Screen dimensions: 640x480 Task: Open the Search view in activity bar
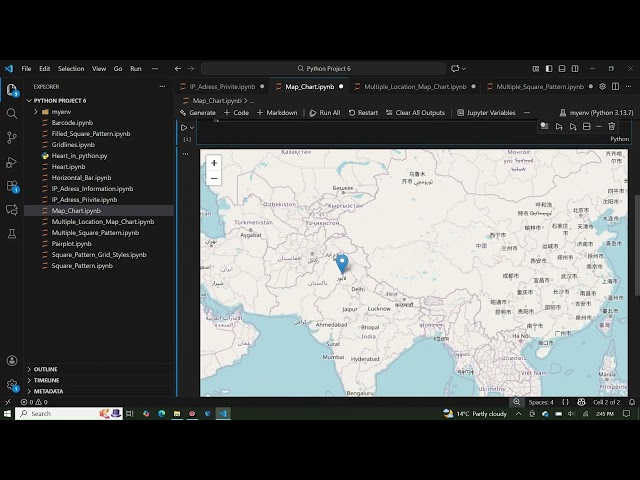[12, 113]
